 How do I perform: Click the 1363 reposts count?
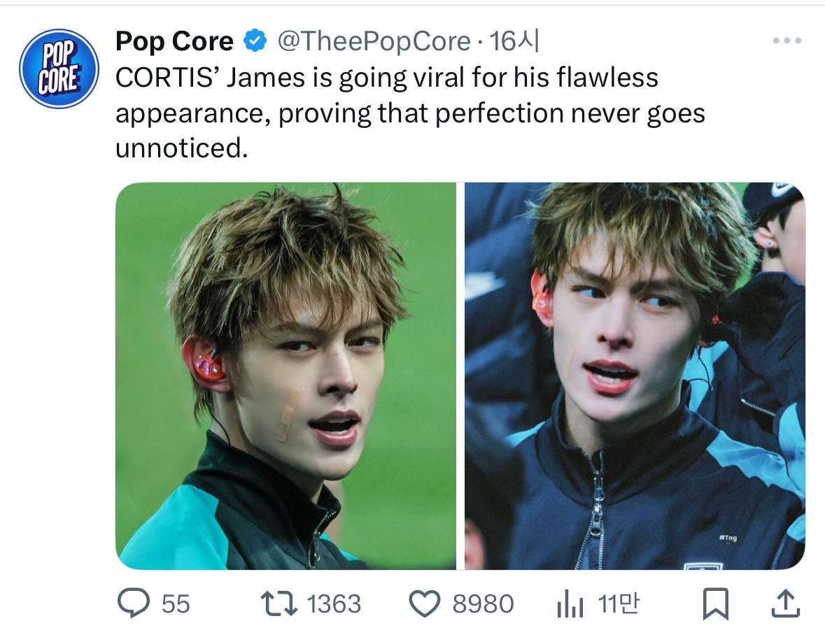pos(334,604)
